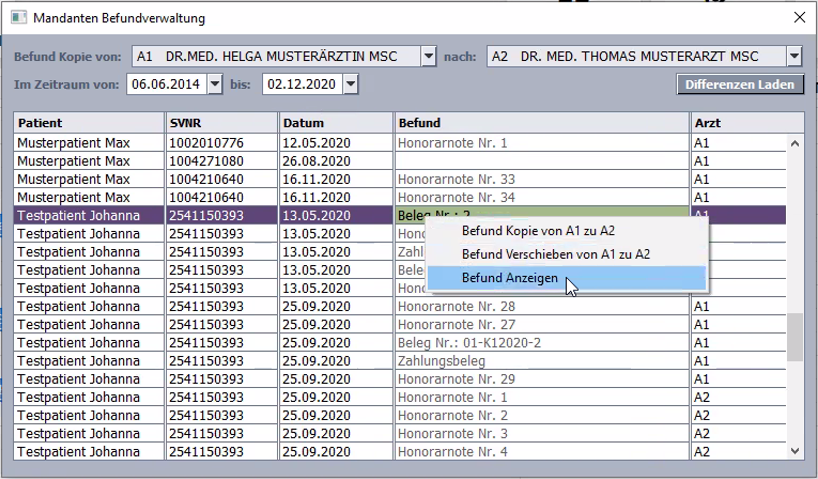Click SVNR cell 1002010776
The height and width of the screenshot is (479, 818).
tap(222, 143)
